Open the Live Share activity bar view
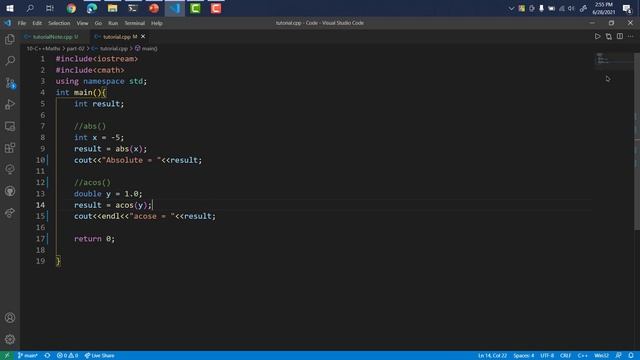 [x=10, y=213]
